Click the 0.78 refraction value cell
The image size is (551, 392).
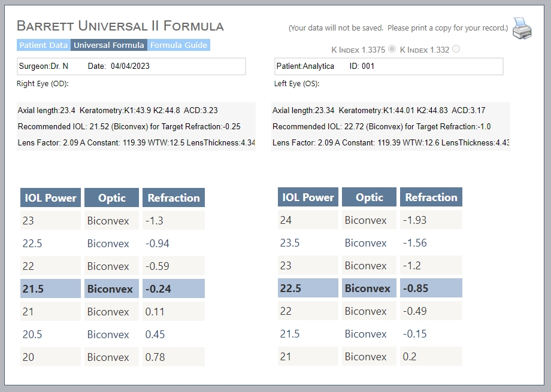click(174, 357)
